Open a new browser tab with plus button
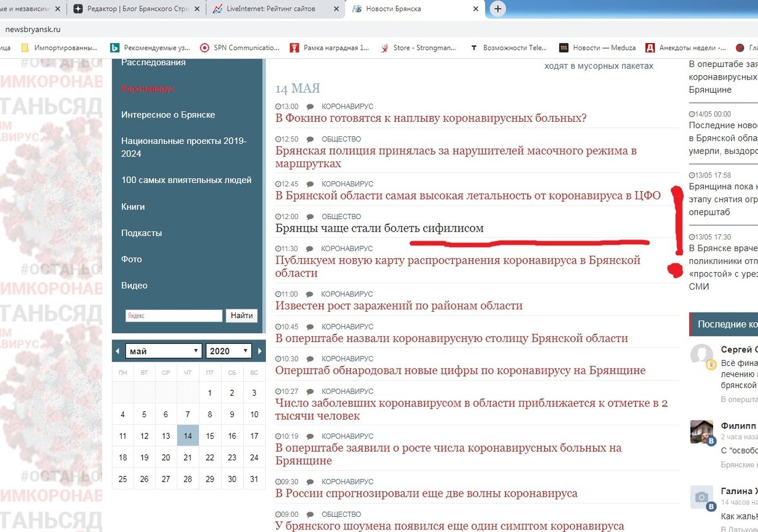 (x=498, y=9)
